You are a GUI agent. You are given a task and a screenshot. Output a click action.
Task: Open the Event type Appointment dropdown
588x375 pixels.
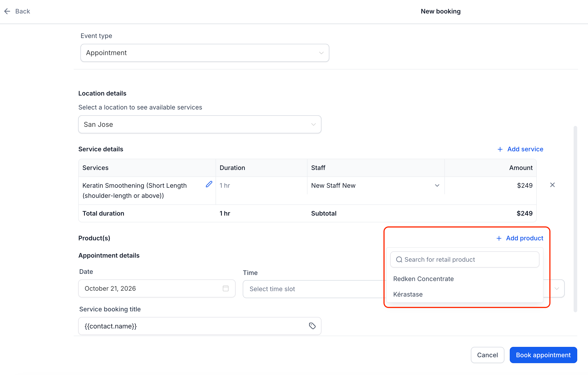click(x=205, y=53)
